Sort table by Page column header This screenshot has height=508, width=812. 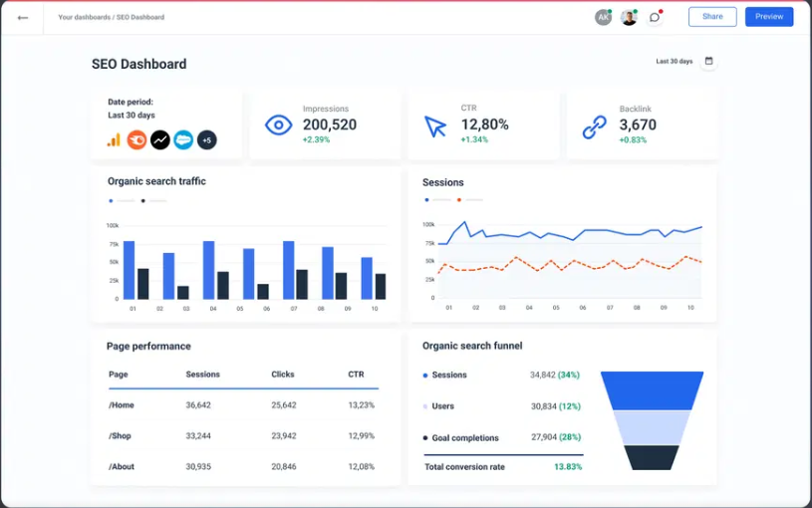(119, 375)
